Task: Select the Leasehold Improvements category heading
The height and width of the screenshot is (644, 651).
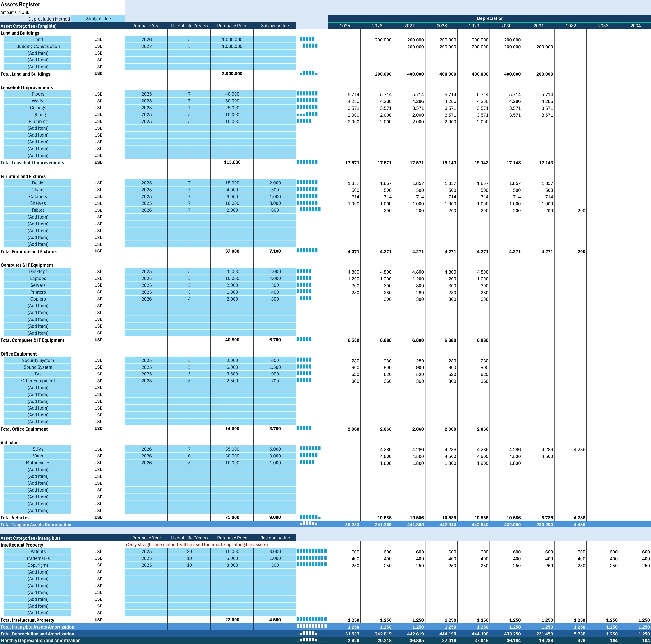Action: tap(27, 87)
